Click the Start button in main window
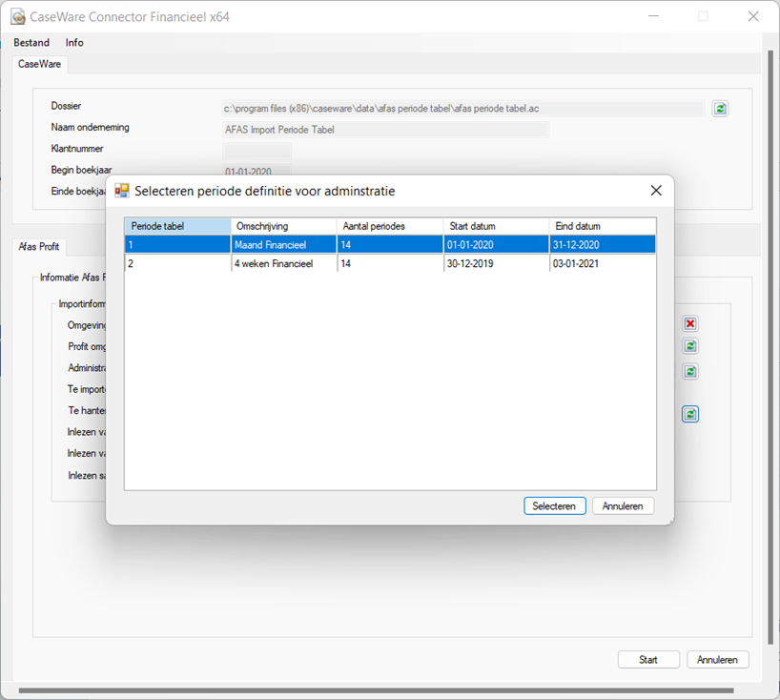This screenshot has width=780, height=700. click(x=648, y=660)
